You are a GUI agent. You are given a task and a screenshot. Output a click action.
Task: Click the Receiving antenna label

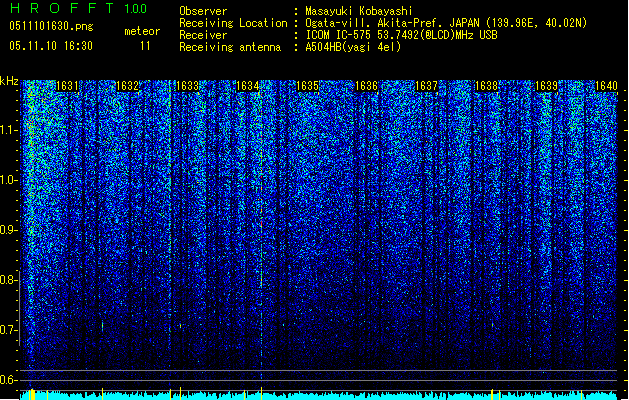click(230, 47)
